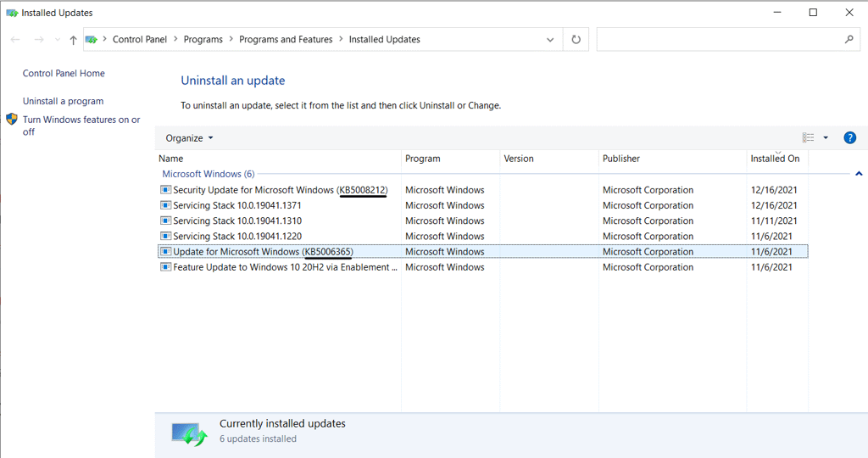Open Turn Windows features on or off
The image size is (868, 458).
point(81,126)
